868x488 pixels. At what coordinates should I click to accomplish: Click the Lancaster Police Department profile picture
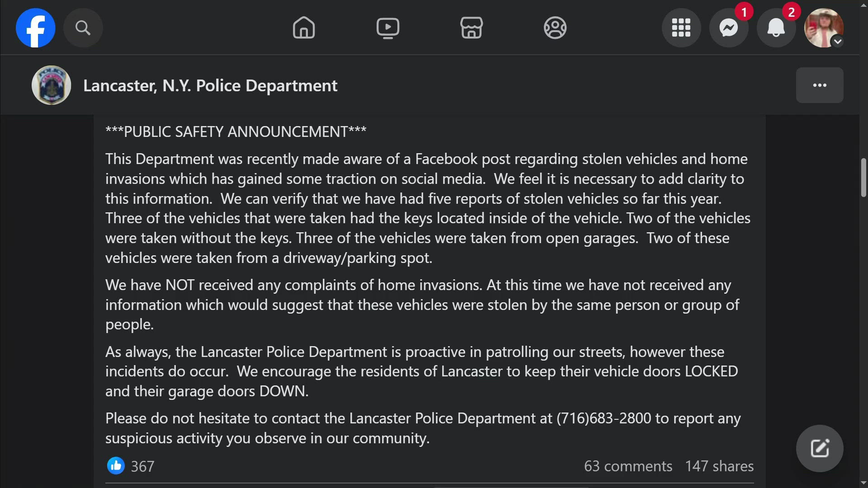click(51, 85)
